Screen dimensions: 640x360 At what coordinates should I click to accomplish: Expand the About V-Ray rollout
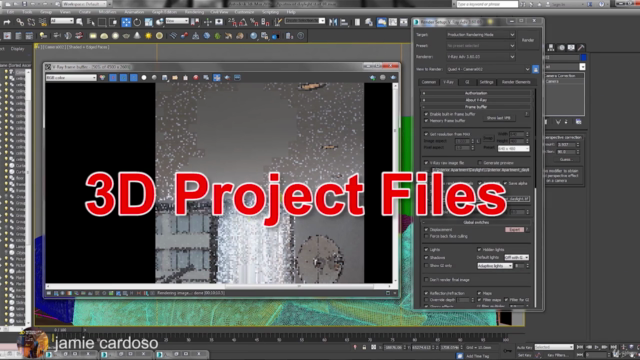[476, 100]
